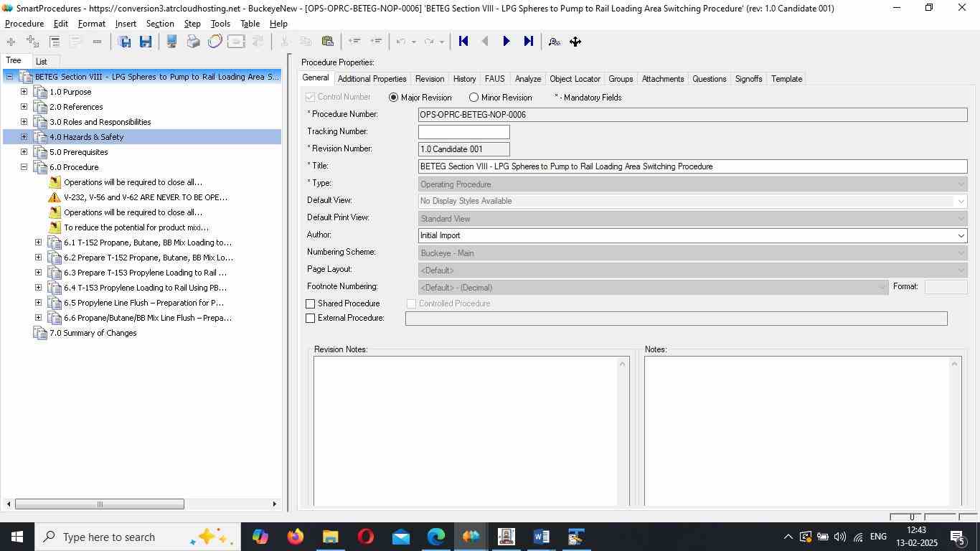
Task: Open the FAUS tab
Action: (494, 79)
